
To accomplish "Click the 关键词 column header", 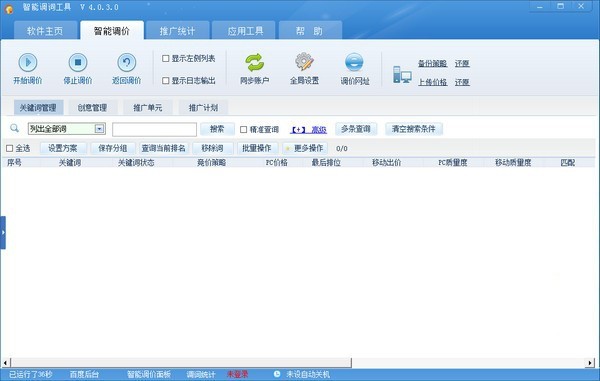I will pos(70,163).
